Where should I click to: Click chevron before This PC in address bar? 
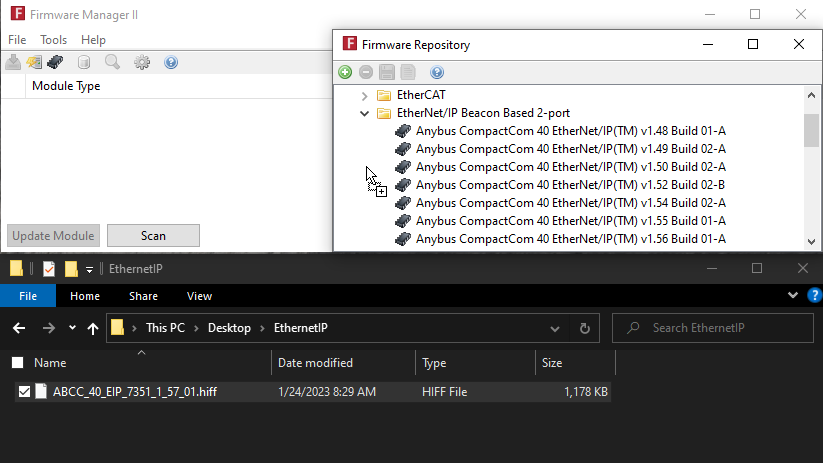[x=134, y=328]
